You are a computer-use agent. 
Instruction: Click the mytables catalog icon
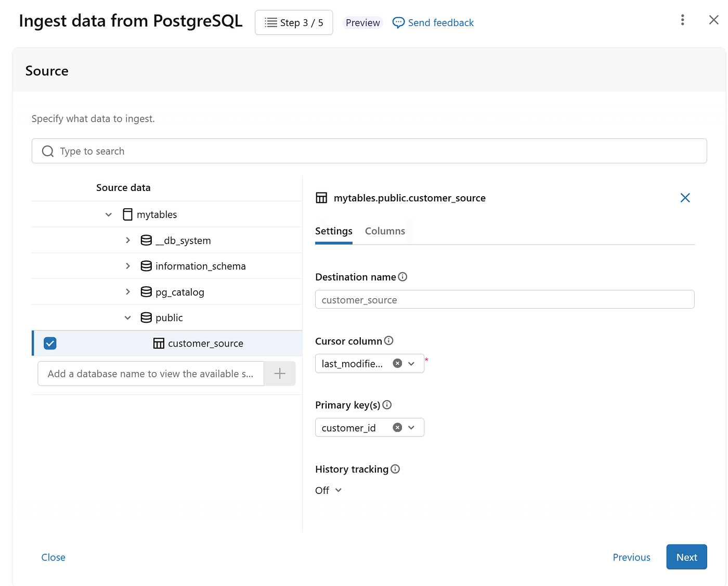pyautogui.click(x=127, y=214)
